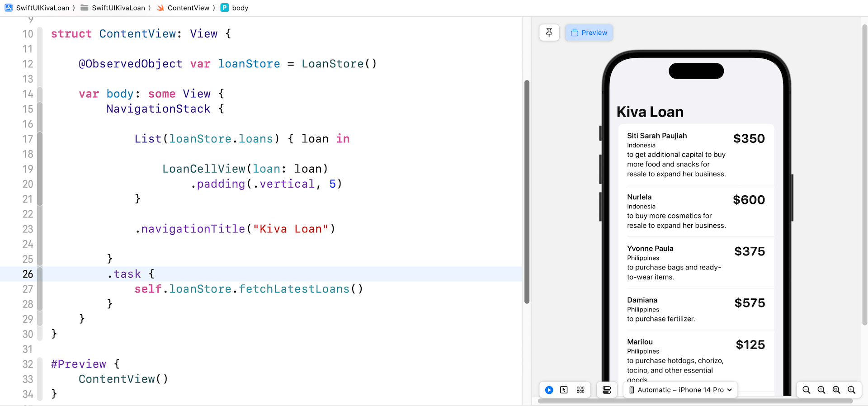
Task: Click the .task modifier on line 26
Action: [124, 274]
